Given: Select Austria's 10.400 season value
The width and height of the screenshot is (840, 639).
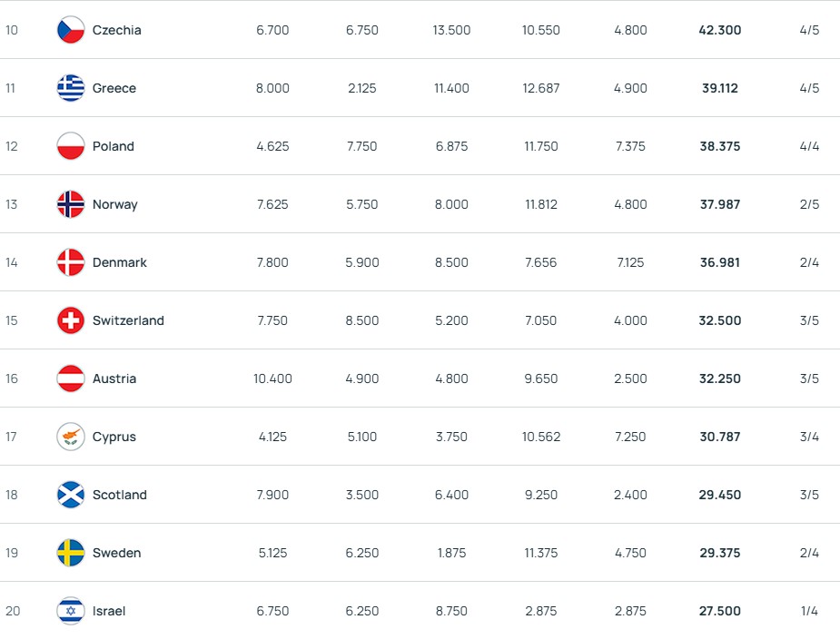Looking at the screenshot, I should coord(272,378).
